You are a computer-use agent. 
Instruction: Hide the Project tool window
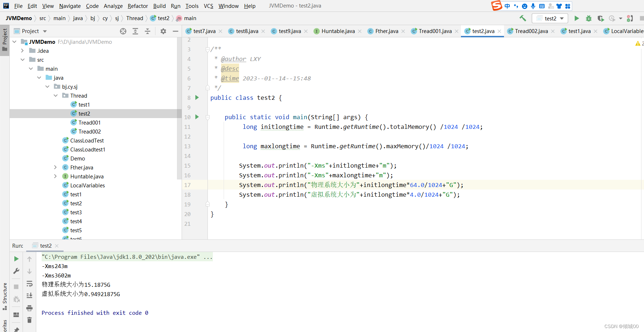click(176, 31)
